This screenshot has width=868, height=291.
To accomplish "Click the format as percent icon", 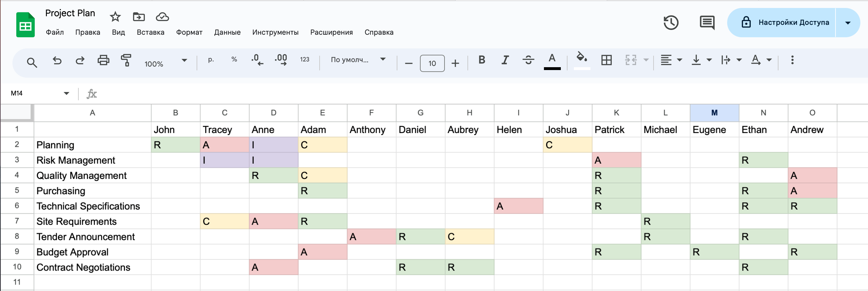I will (234, 60).
